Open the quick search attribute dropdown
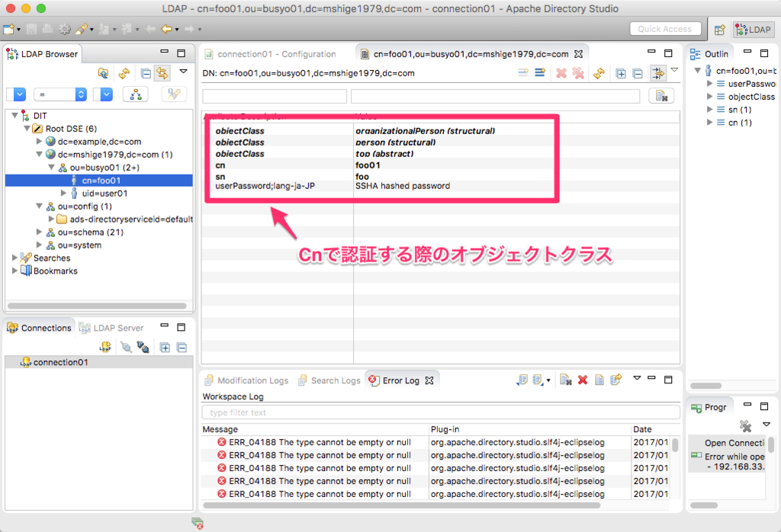This screenshot has width=781, height=532. click(x=16, y=94)
